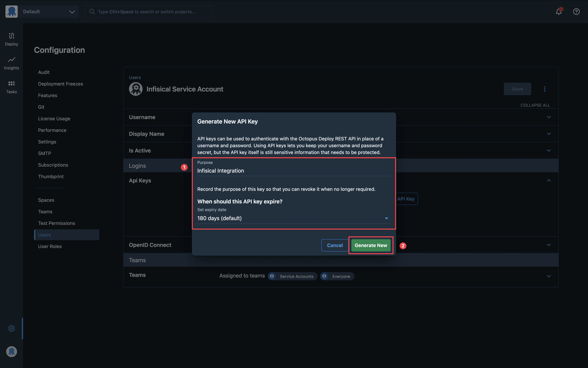This screenshot has height=368, width=588.
Task: Select Users menu item
Action: point(67,235)
